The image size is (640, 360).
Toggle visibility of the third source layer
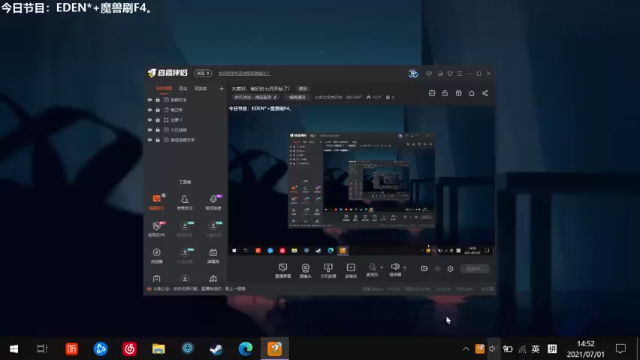coord(150,120)
